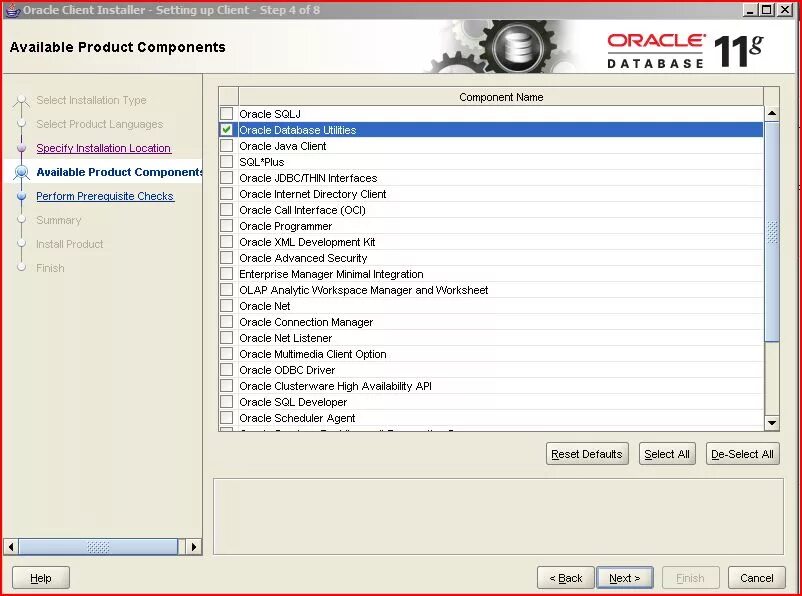Enable the SQL*Plus component checkbox
This screenshot has height=596, width=802.
[x=227, y=162]
